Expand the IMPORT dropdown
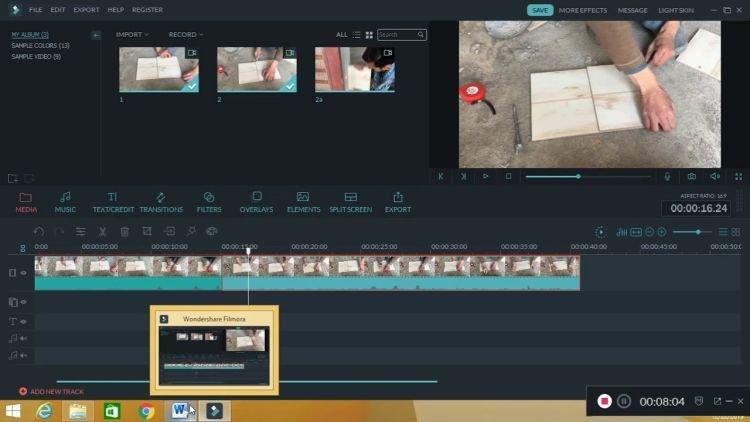 click(x=132, y=34)
